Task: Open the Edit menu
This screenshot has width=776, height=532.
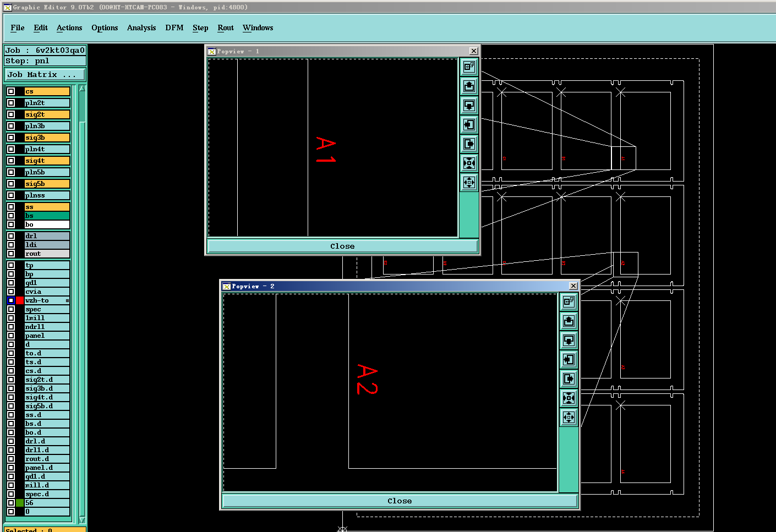Action: [x=41, y=28]
